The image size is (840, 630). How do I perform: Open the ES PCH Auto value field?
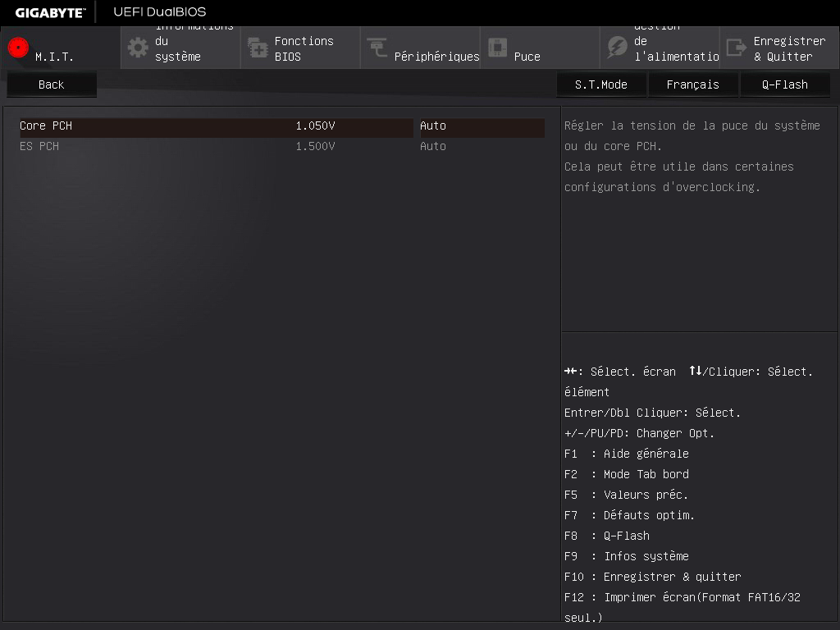[482, 146]
